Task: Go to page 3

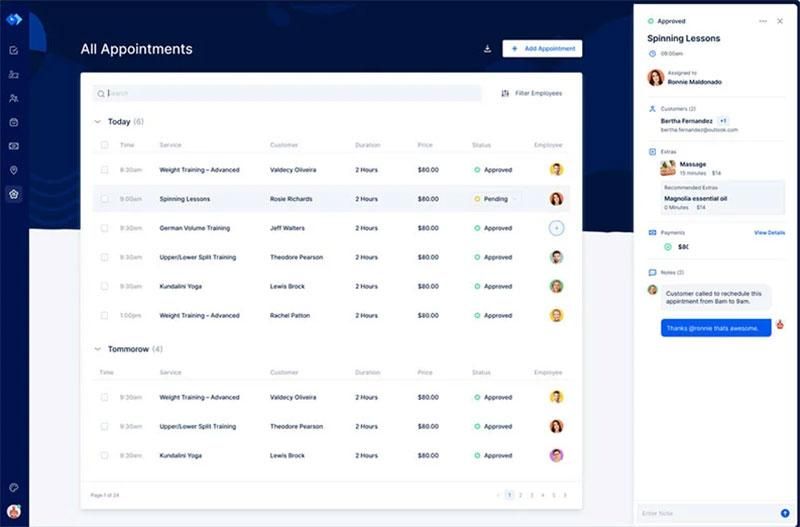Action: tap(532, 495)
